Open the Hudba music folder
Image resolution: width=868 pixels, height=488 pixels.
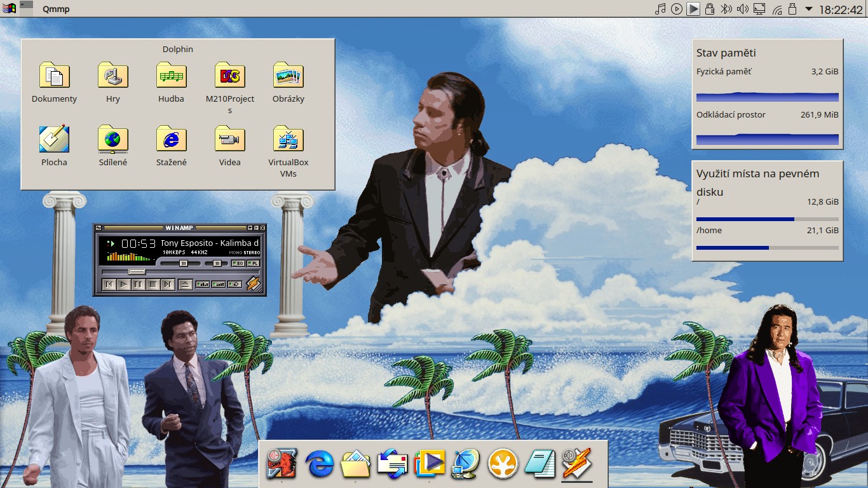coord(172,83)
